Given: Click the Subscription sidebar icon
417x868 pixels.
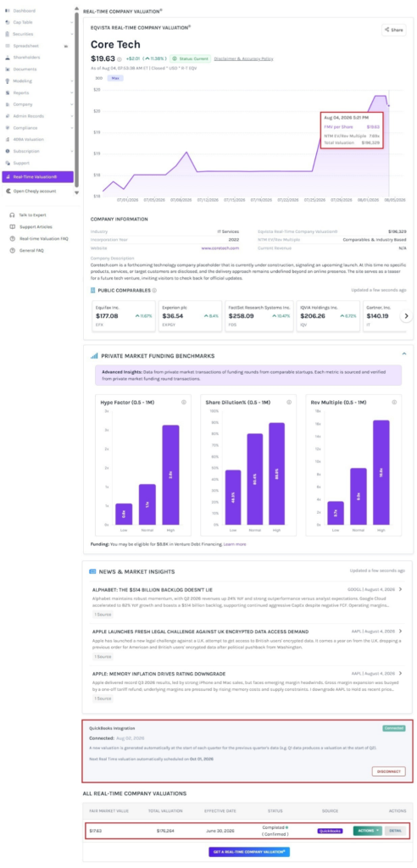Looking at the screenshot, I should (7, 151).
